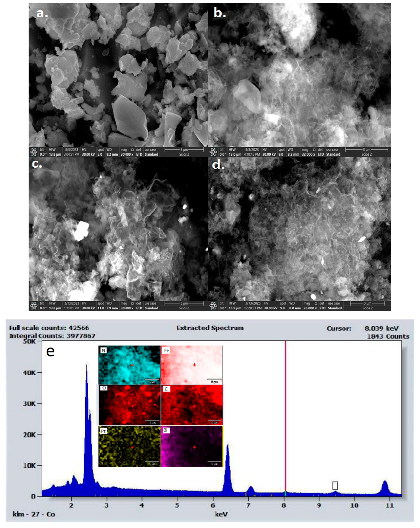Open the C element map
420x528 pixels.
tap(191, 405)
